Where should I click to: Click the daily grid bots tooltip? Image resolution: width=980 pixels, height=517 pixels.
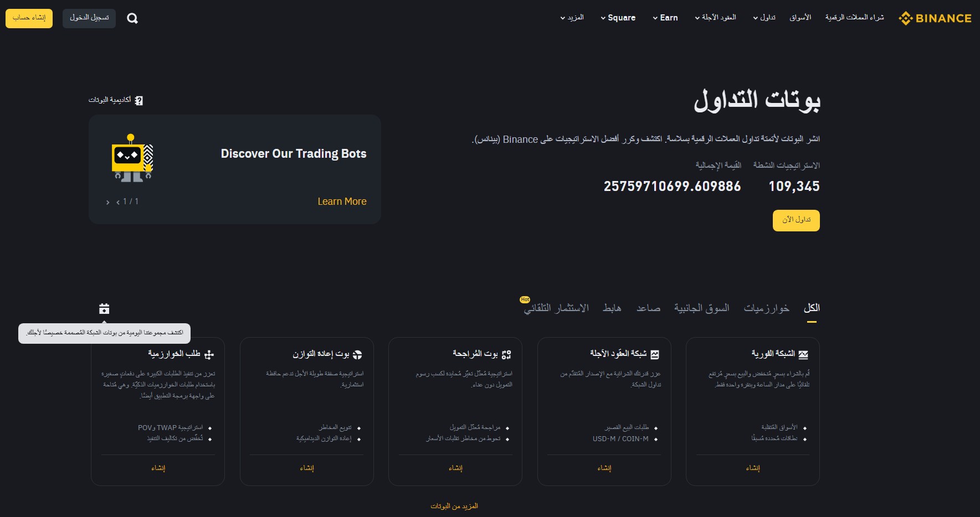[104, 333]
